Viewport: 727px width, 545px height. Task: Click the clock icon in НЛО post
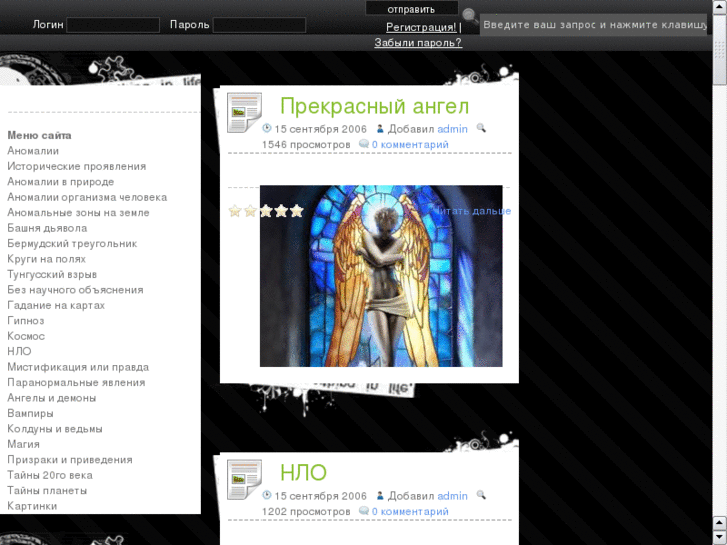pyautogui.click(x=267, y=495)
